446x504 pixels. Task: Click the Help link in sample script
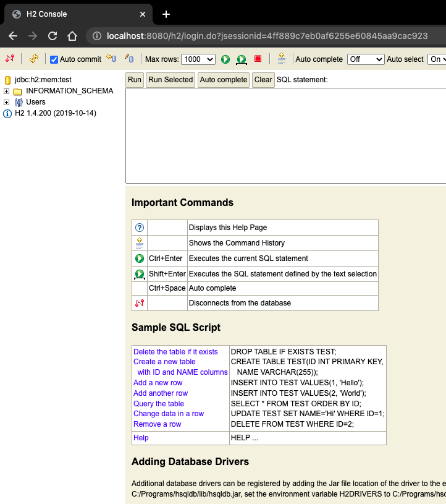pyautogui.click(x=141, y=438)
